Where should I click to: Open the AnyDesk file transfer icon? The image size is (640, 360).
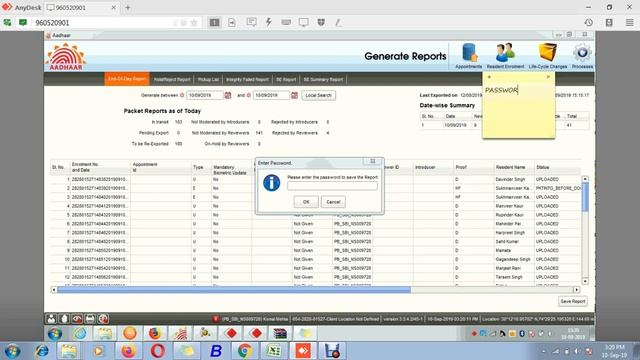click(232, 22)
